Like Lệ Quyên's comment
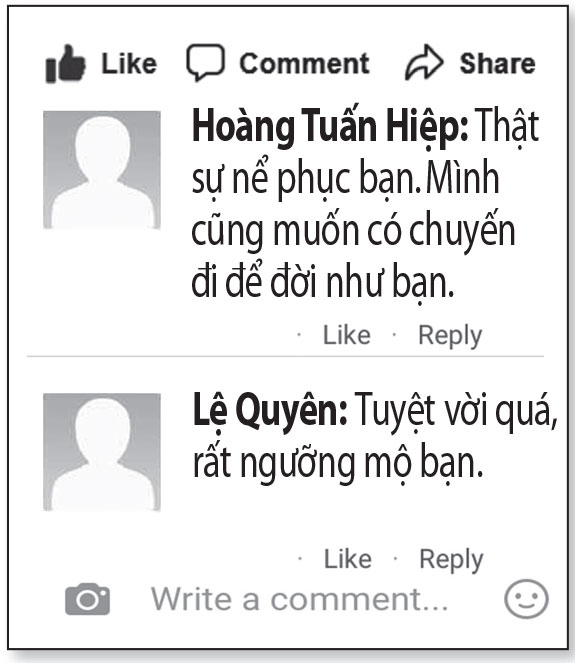The image size is (575, 663). point(348,559)
